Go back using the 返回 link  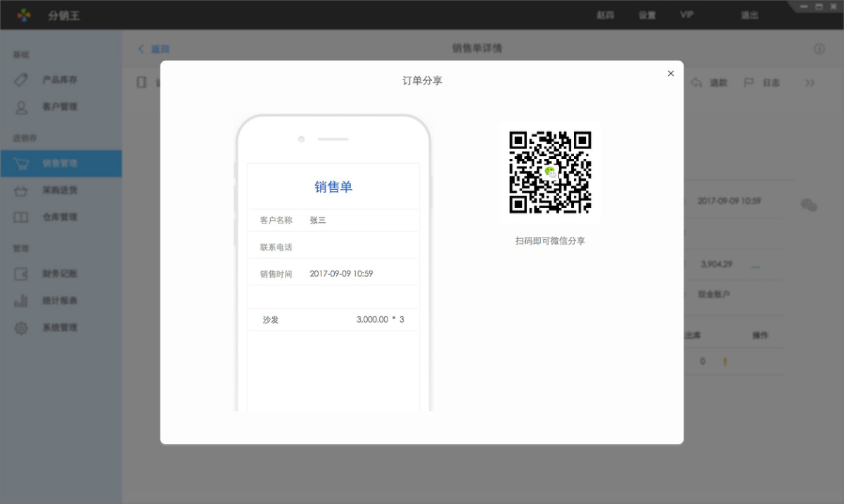coord(153,49)
